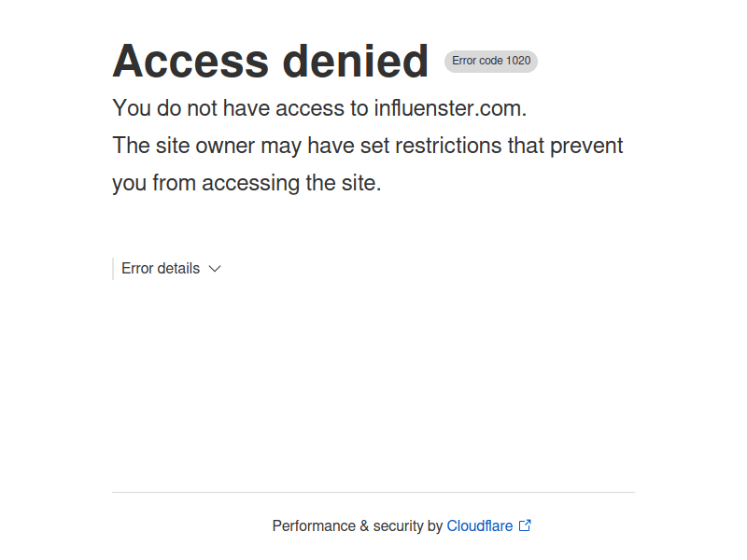This screenshot has height=560, width=747.
Task: Open the Cloudflare link
Action: [x=479, y=526]
